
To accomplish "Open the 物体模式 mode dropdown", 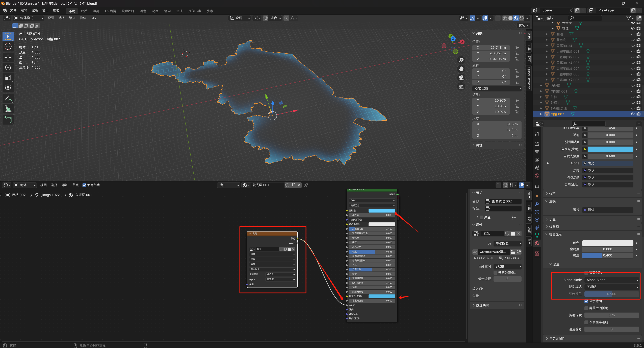I will point(29,18).
